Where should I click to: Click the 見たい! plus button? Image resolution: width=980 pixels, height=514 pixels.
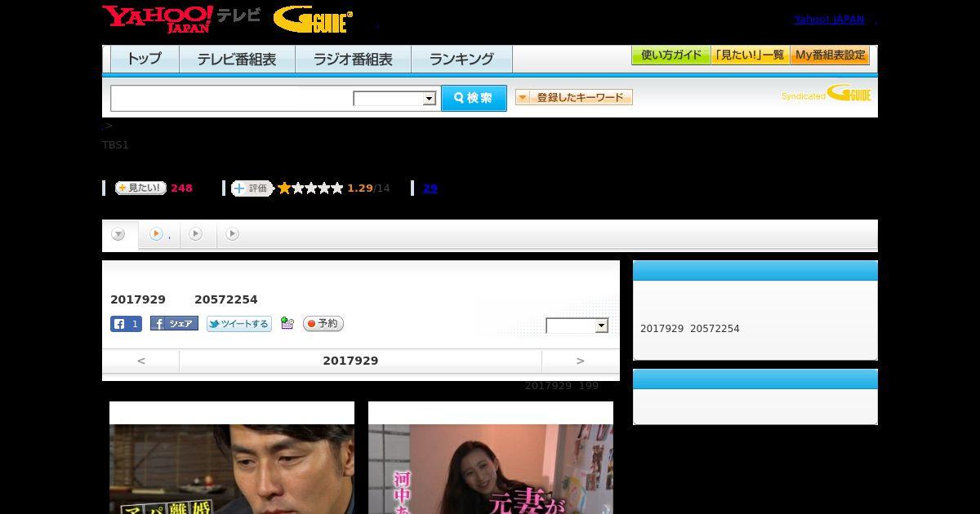tap(140, 188)
